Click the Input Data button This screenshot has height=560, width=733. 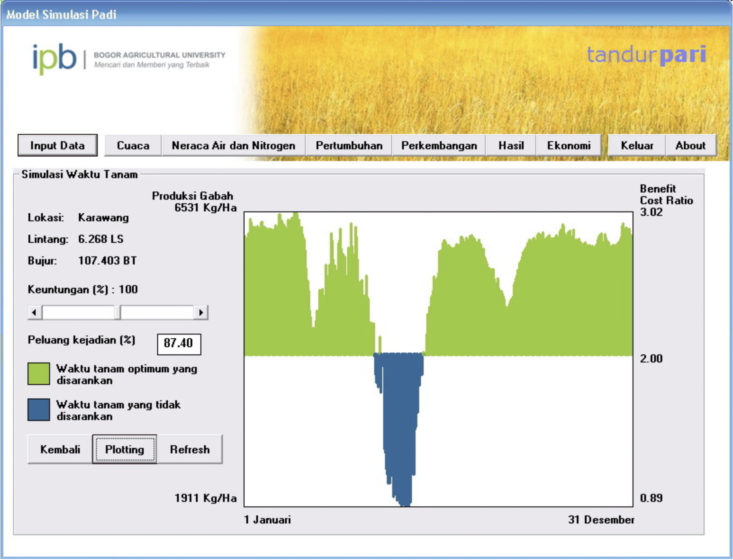pos(57,145)
